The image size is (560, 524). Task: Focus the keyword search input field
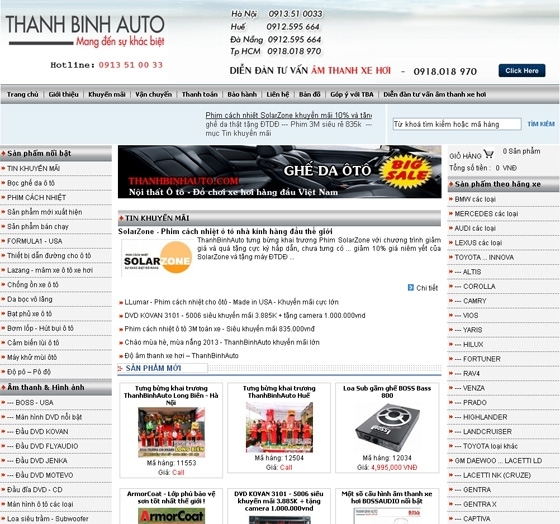click(457, 124)
